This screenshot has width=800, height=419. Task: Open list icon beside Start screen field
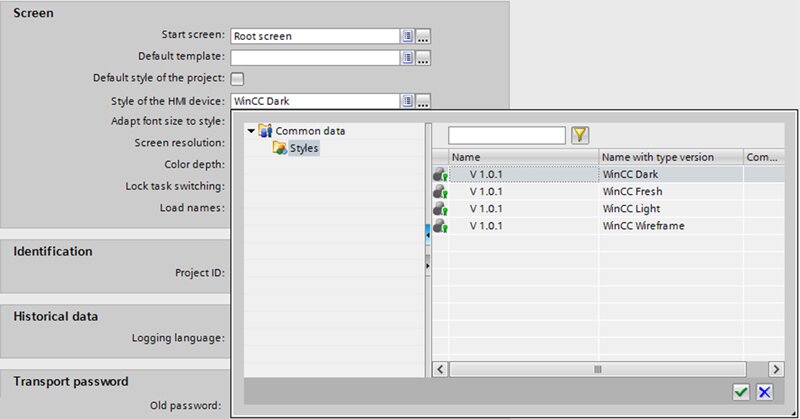(407, 36)
